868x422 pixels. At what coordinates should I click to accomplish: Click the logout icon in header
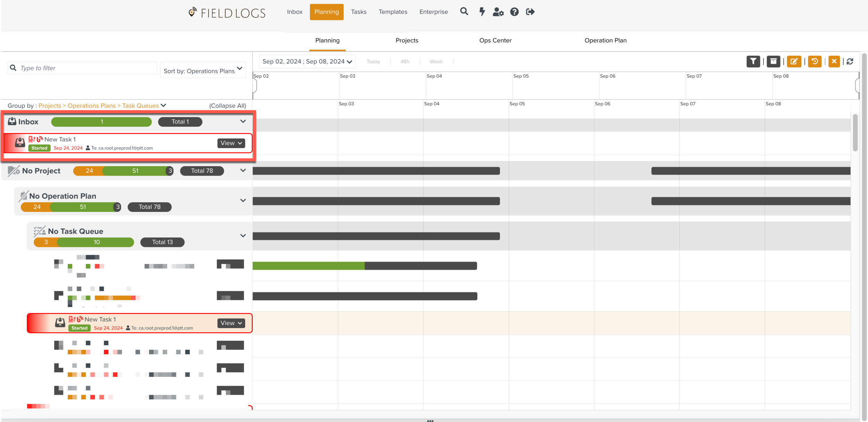click(x=530, y=12)
